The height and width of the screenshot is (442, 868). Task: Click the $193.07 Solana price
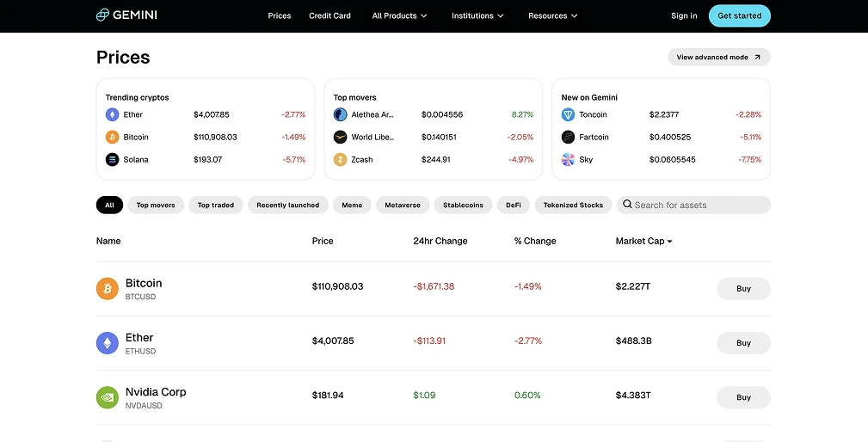(207, 160)
